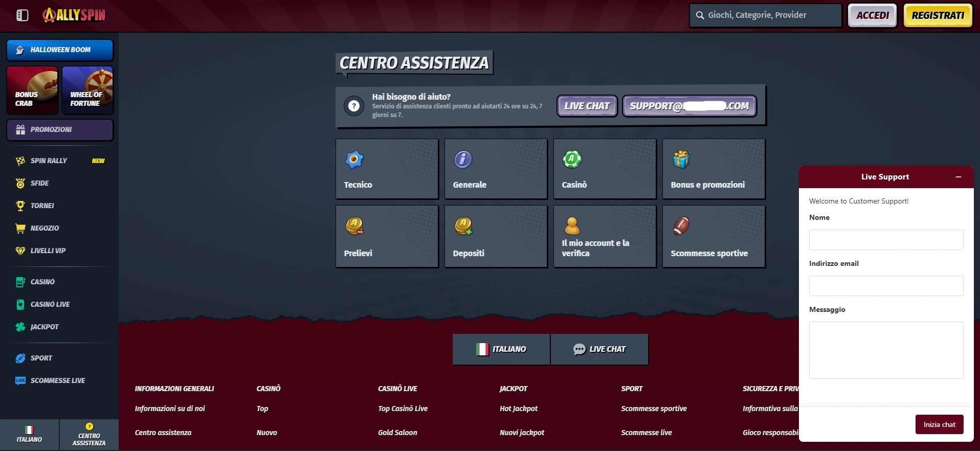Open Promozioni in the sidebar

60,130
